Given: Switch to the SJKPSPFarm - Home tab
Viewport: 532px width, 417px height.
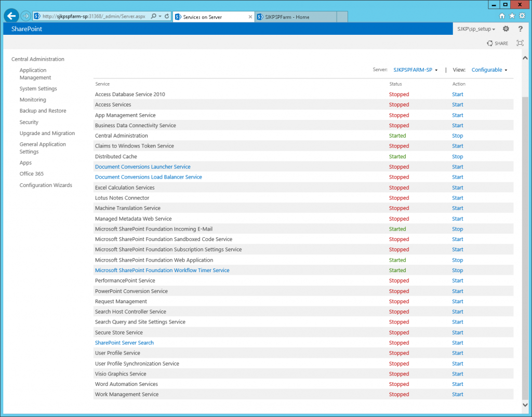Looking at the screenshot, I should tap(295, 17).
